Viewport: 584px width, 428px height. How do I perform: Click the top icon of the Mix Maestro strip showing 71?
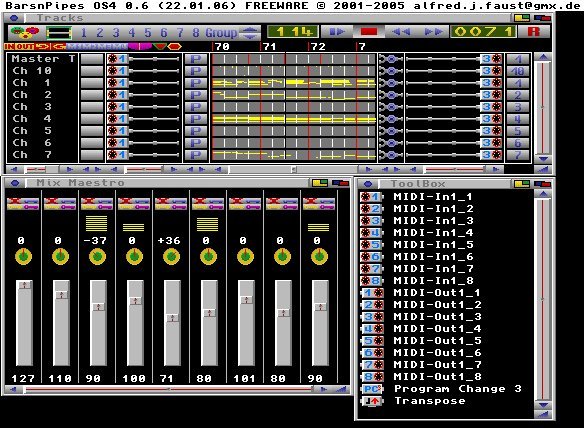171,203
